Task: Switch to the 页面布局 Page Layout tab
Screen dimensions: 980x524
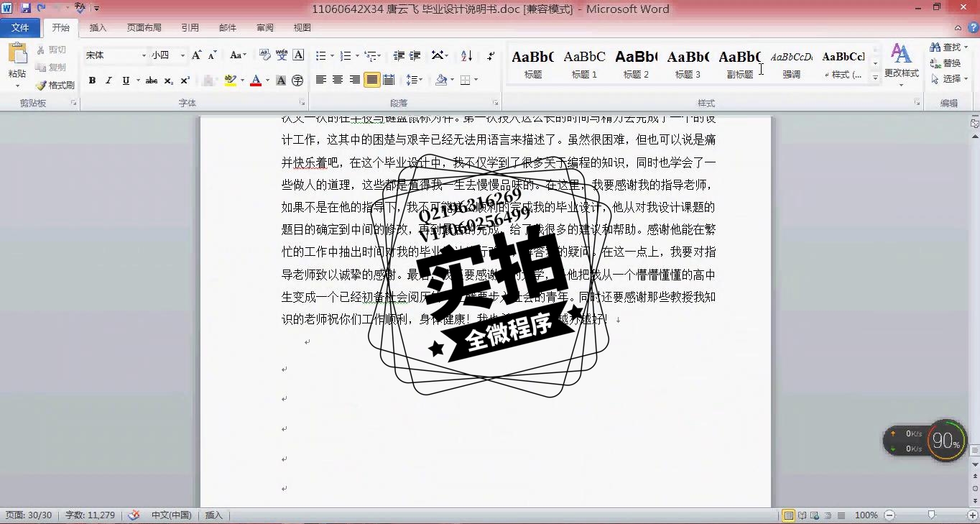Action: (144, 28)
